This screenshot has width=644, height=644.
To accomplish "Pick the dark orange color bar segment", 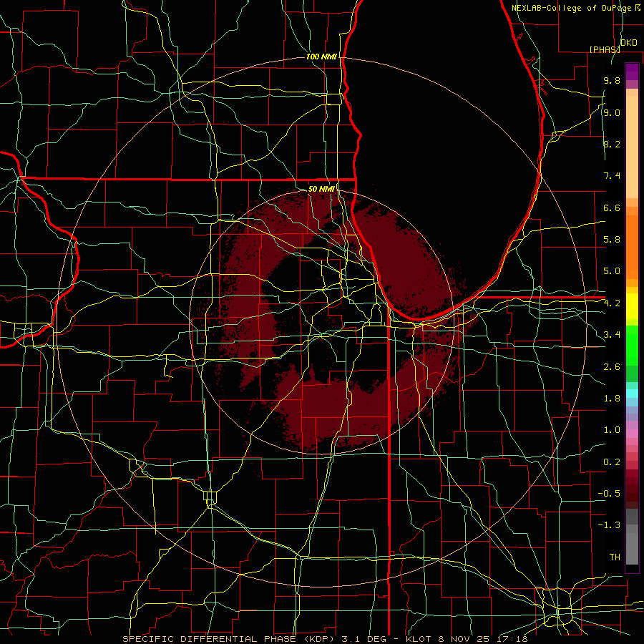I will [632, 248].
